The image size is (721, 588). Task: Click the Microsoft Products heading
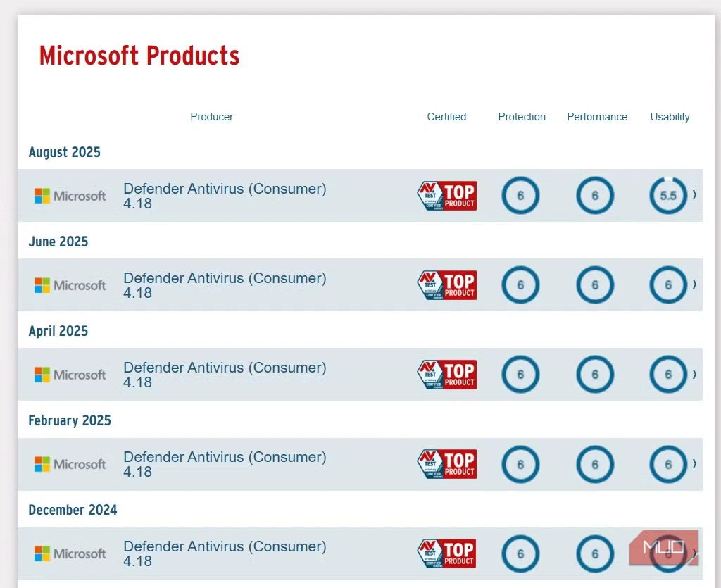(x=139, y=56)
